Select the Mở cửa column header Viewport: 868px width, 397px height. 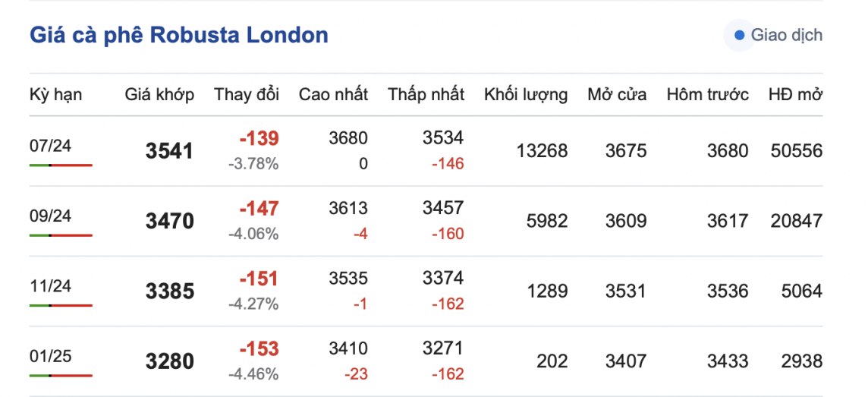[x=617, y=95]
